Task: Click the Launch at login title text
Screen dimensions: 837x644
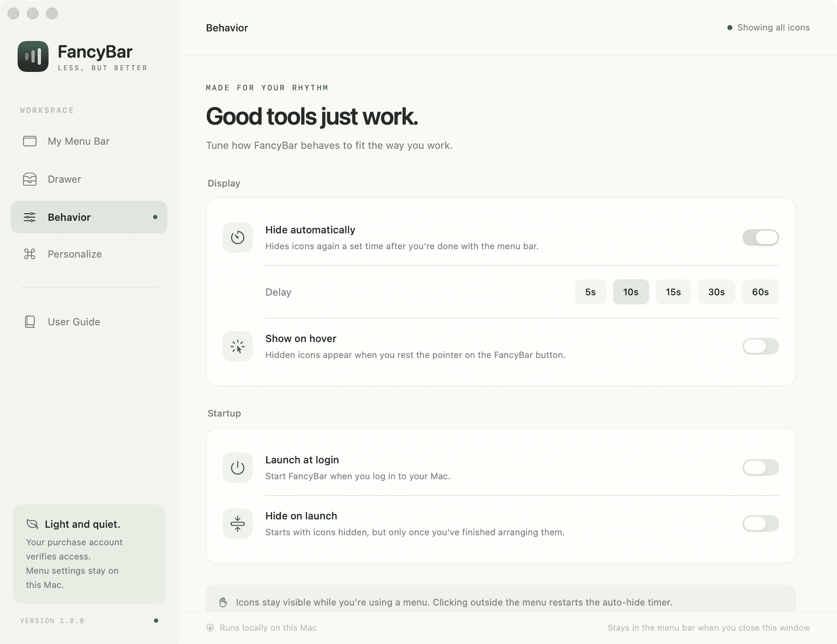Action: [302, 460]
